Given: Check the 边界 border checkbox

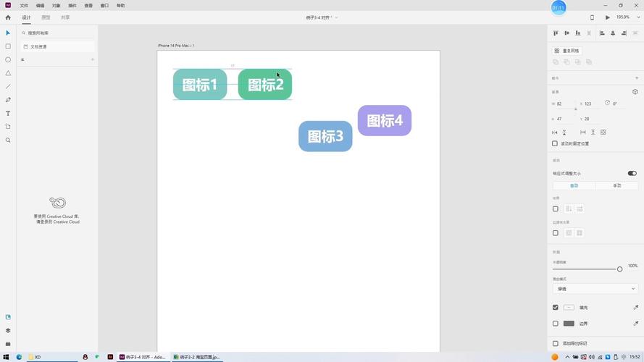Looking at the screenshot, I should 556,324.
